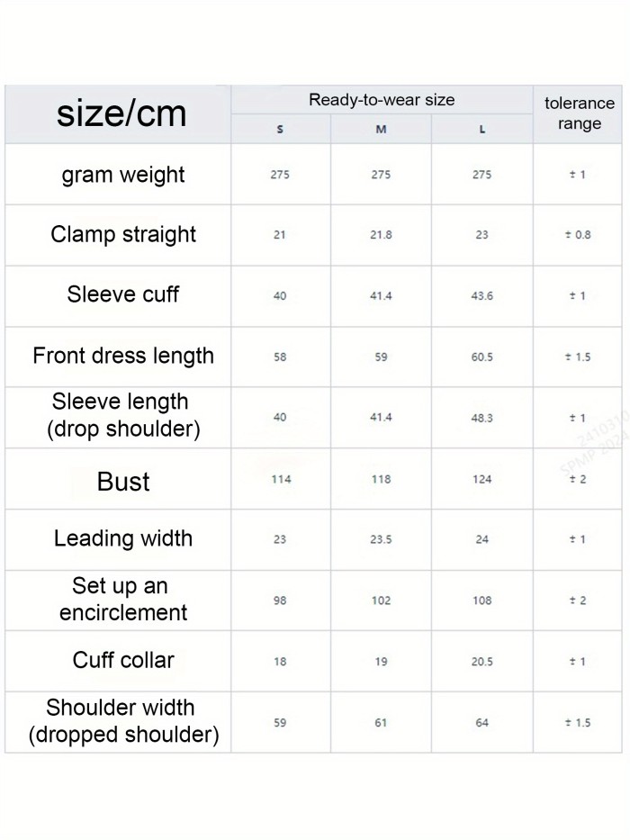Select the Shoulder width value 64 for L
This screenshot has height=840, width=630.
482,722
